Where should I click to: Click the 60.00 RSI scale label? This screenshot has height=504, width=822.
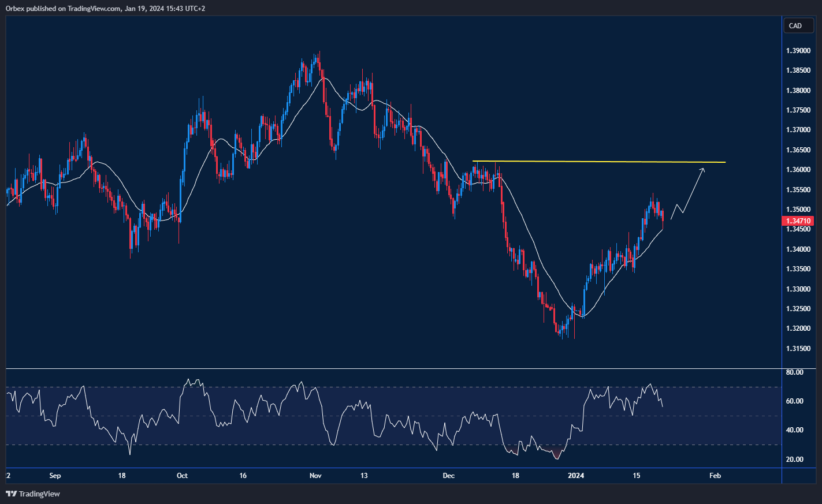click(795, 401)
